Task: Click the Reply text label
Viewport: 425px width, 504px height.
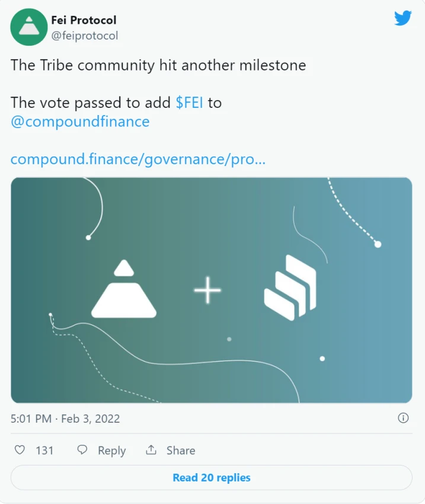Action: click(111, 451)
